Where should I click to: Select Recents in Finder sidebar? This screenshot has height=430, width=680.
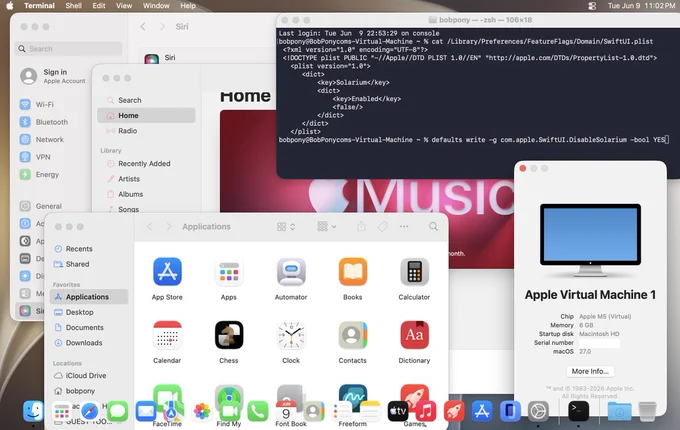click(89, 249)
